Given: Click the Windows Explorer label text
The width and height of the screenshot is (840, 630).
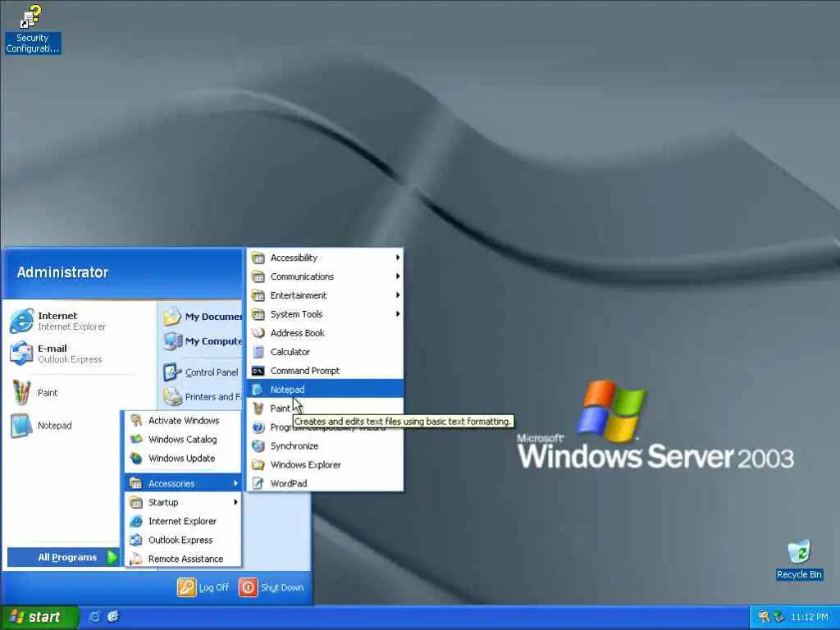Looking at the screenshot, I should 305,464.
